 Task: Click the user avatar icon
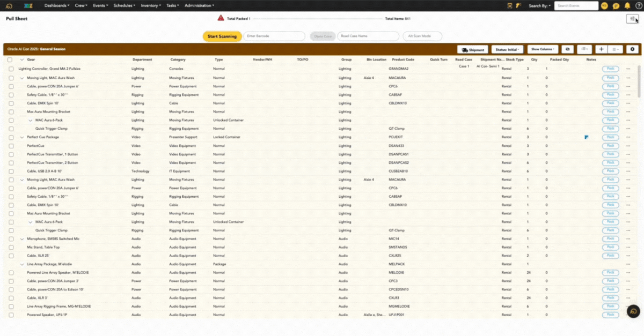604,6
